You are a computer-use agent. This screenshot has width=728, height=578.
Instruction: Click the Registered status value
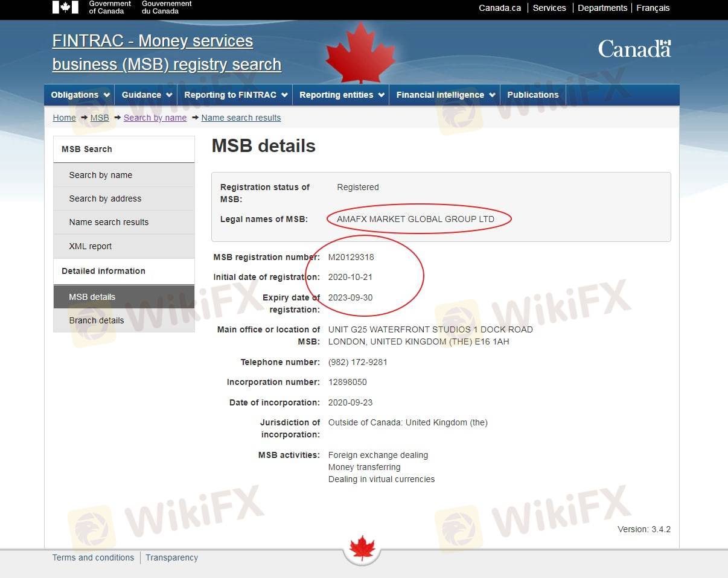pos(358,187)
